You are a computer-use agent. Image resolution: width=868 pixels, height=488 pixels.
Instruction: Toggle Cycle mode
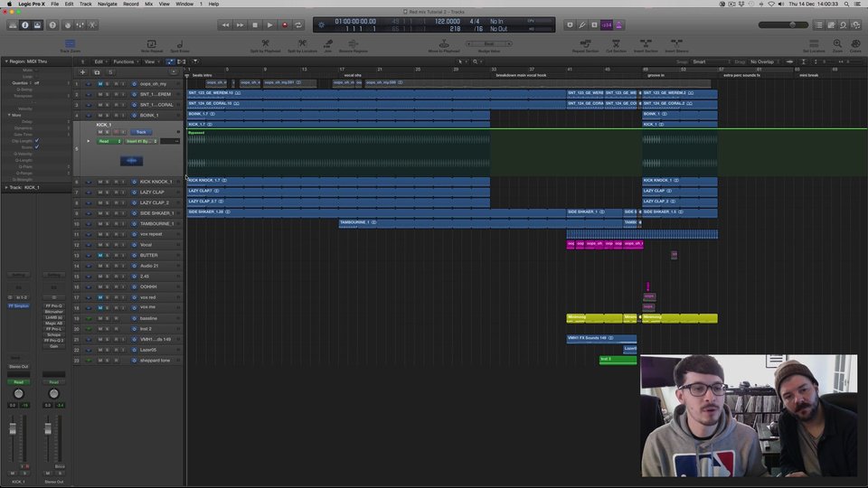point(298,25)
